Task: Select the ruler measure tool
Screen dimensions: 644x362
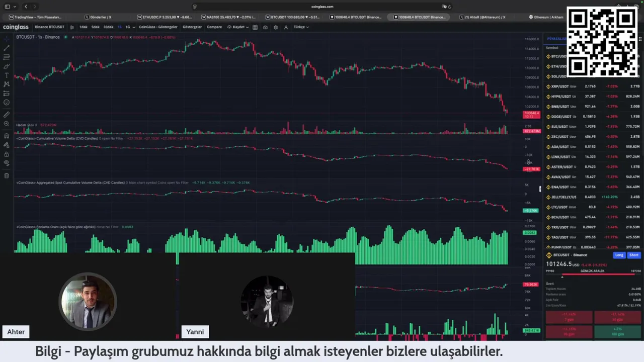Action: click(x=7, y=115)
